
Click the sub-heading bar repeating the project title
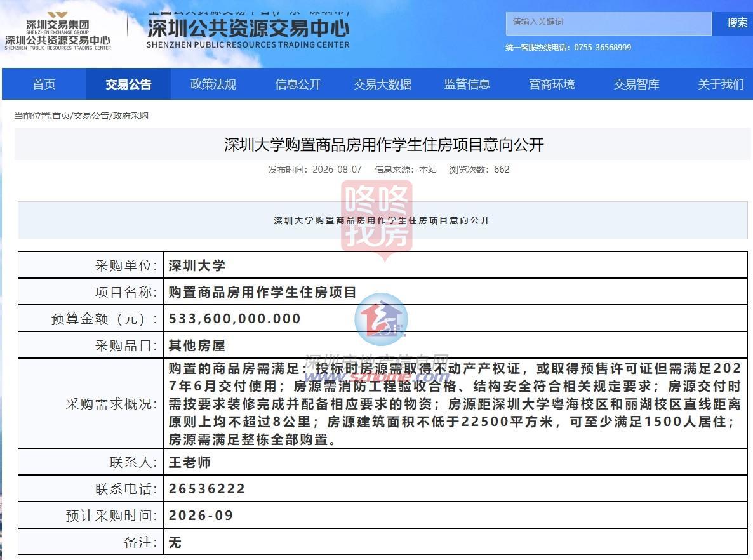click(x=382, y=220)
